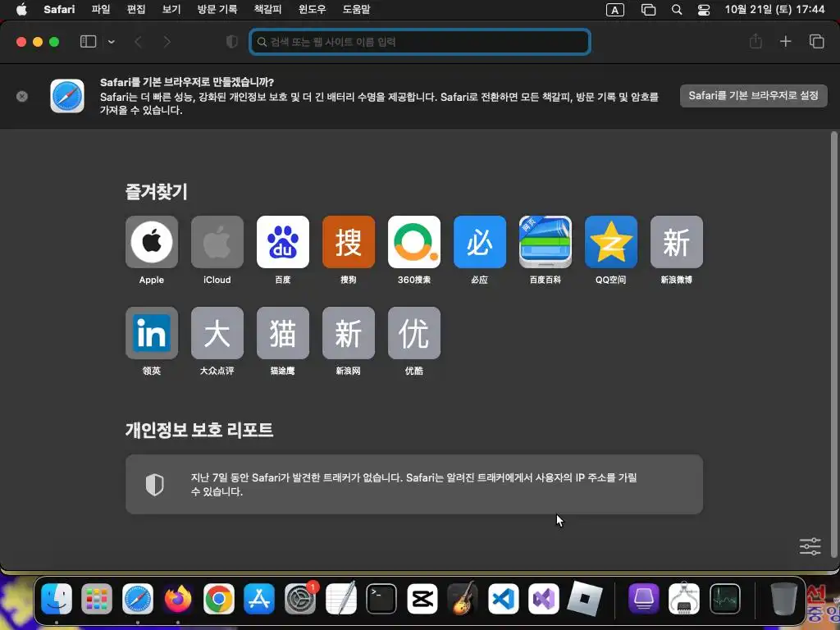Viewport: 840px width, 630px height.
Task: Open Control Center in menu bar
Action: coord(703,10)
